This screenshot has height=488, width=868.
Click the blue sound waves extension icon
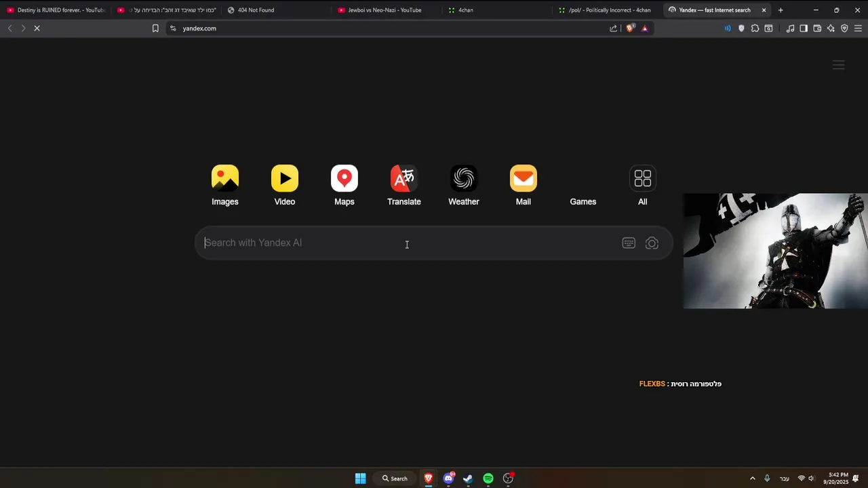pos(728,28)
